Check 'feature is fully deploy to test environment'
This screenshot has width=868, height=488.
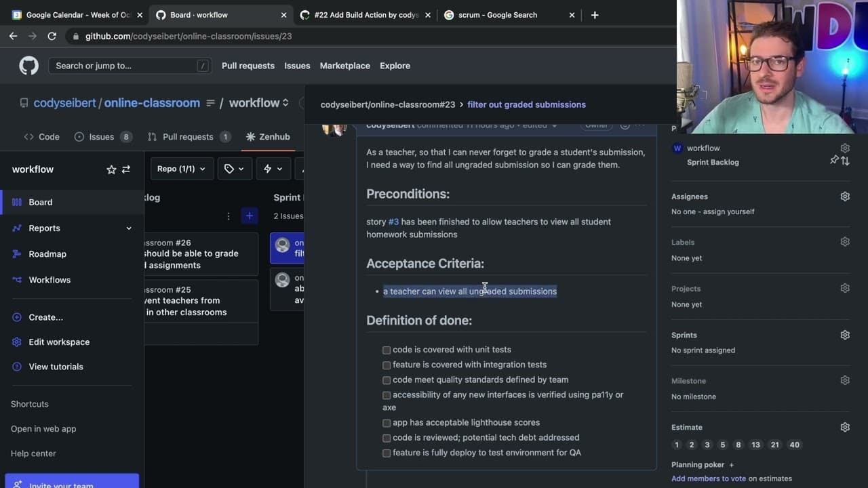tap(387, 453)
